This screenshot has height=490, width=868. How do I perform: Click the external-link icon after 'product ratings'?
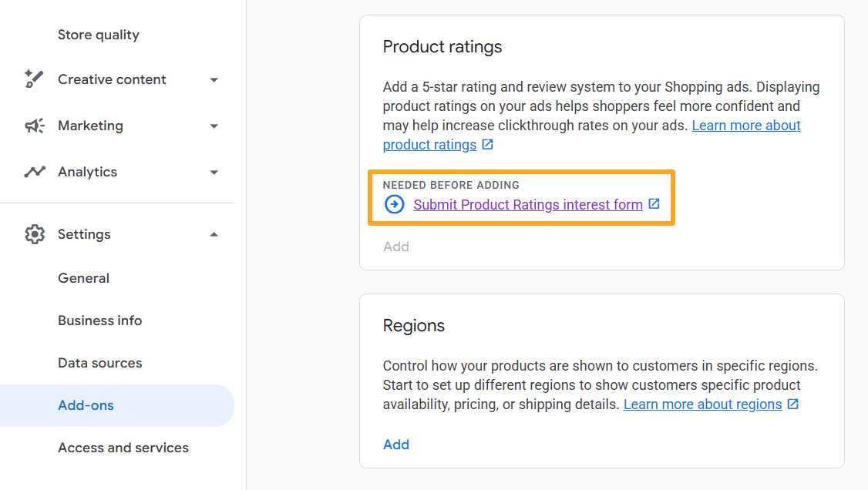[487, 144]
